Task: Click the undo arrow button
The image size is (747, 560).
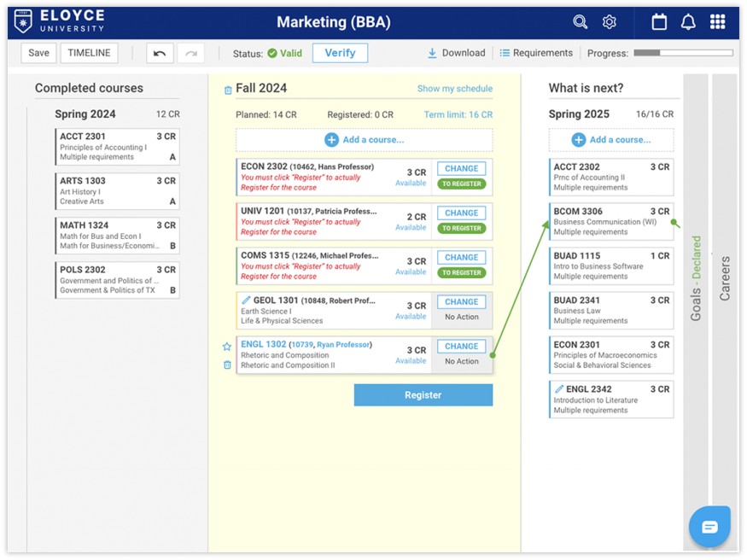Action: pos(159,53)
